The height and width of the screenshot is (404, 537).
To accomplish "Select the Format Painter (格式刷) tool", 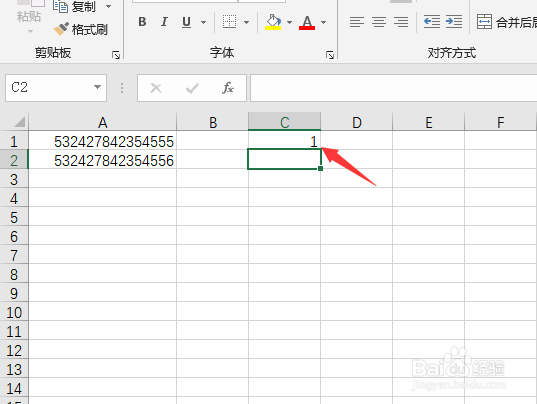I will click(81, 29).
